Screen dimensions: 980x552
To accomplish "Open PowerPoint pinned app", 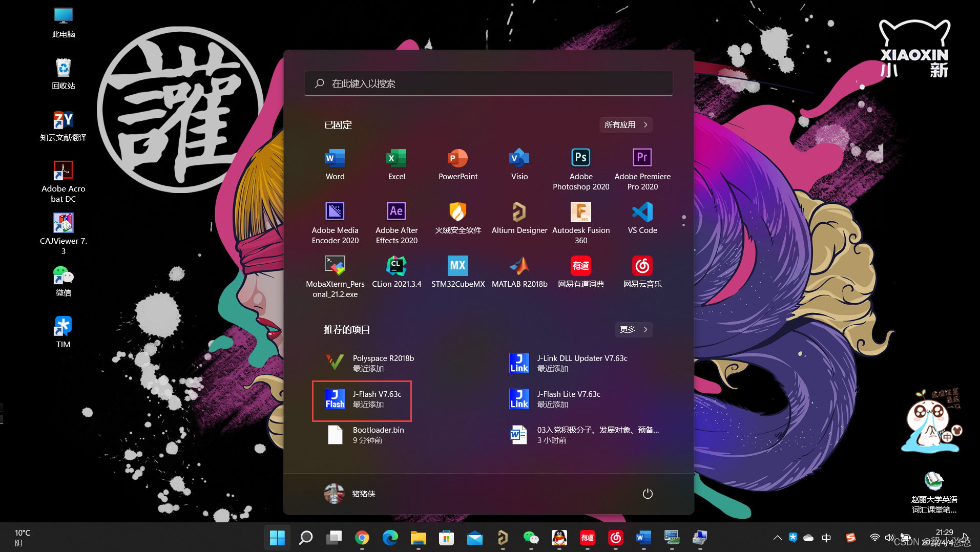I will (458, 164).
